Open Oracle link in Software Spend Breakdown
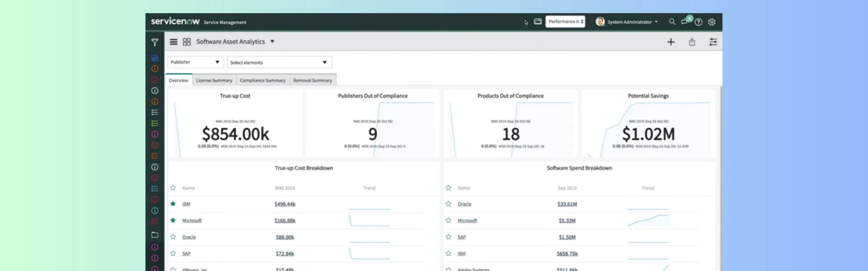 click(464, 204)
